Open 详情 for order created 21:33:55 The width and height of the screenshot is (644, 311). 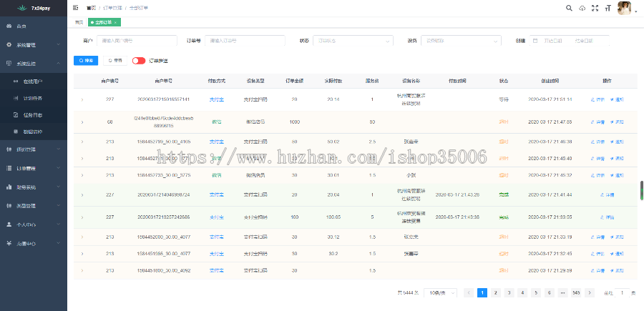click(x=608, y=217)
